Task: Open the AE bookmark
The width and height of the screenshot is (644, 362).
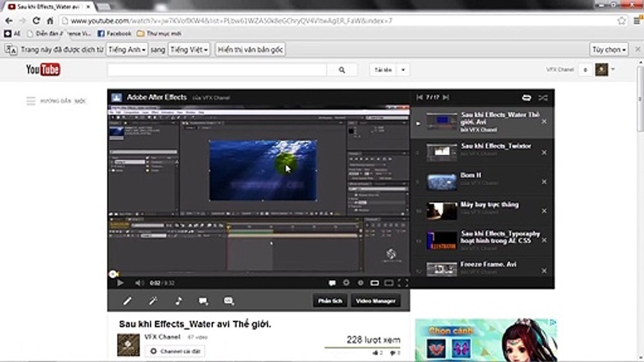Action: [13, 34]
